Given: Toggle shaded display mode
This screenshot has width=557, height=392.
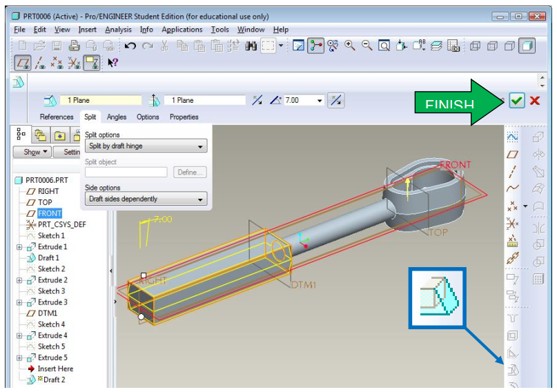Looking at the screenshot, I should 527,46.
